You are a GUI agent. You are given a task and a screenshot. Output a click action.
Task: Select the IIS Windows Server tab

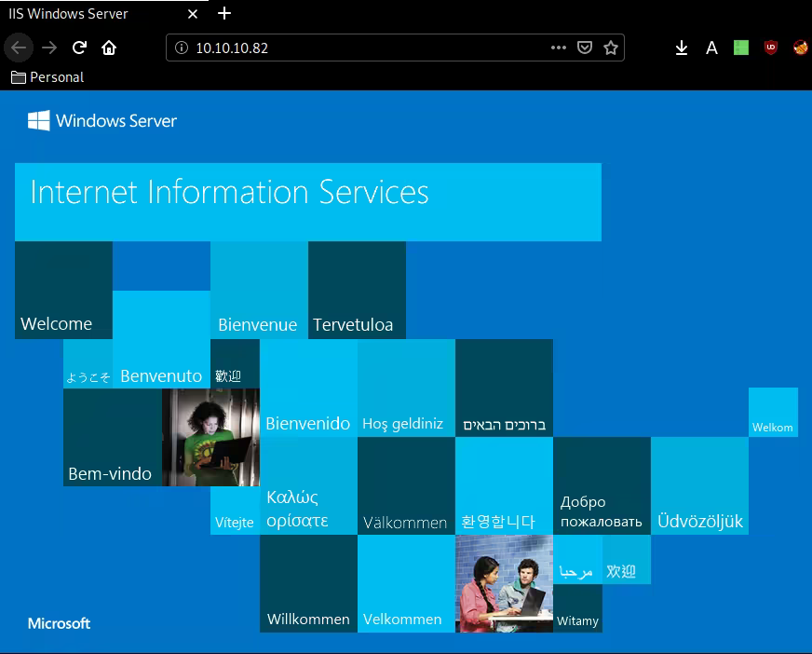coord(84,14)
